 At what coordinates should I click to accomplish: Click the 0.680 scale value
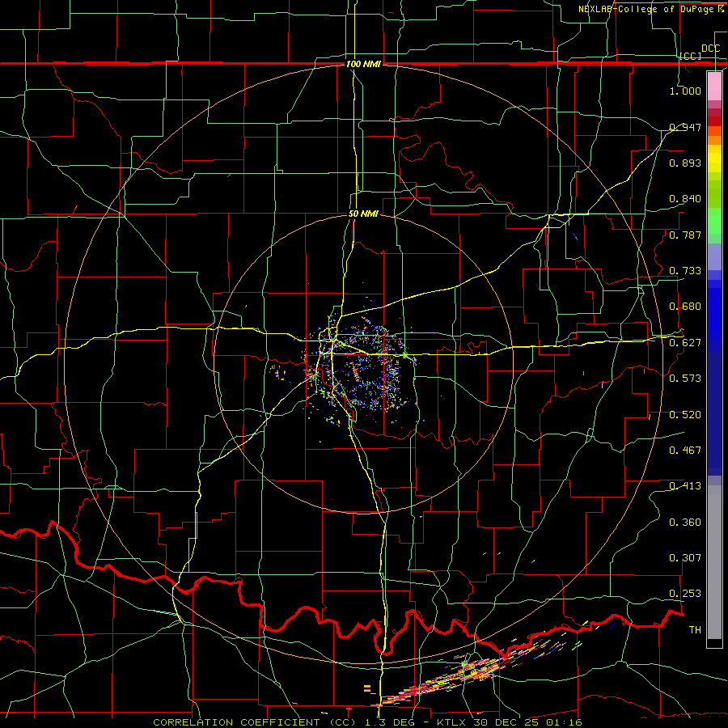pyautogui.click(x=685, y=307)
